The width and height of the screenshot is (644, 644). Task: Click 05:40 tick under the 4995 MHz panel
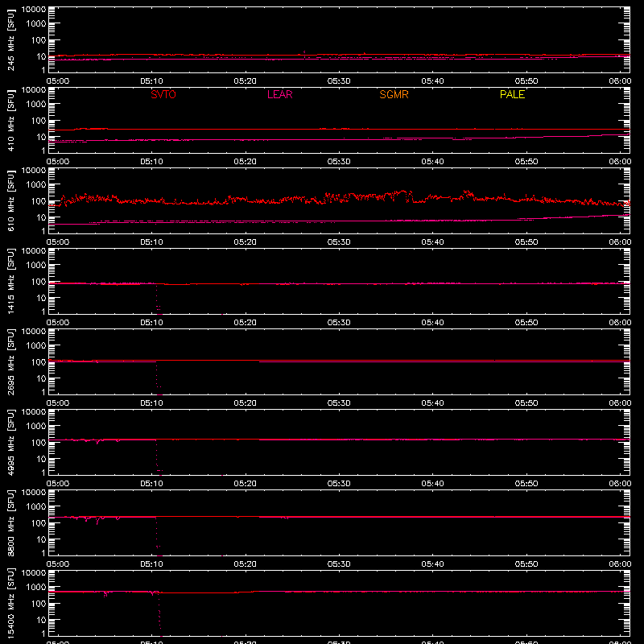(x=432, y=484)
